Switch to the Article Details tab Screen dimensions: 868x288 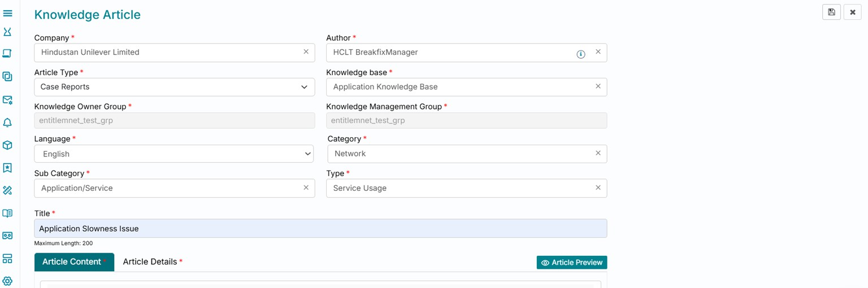coord(150,262)
